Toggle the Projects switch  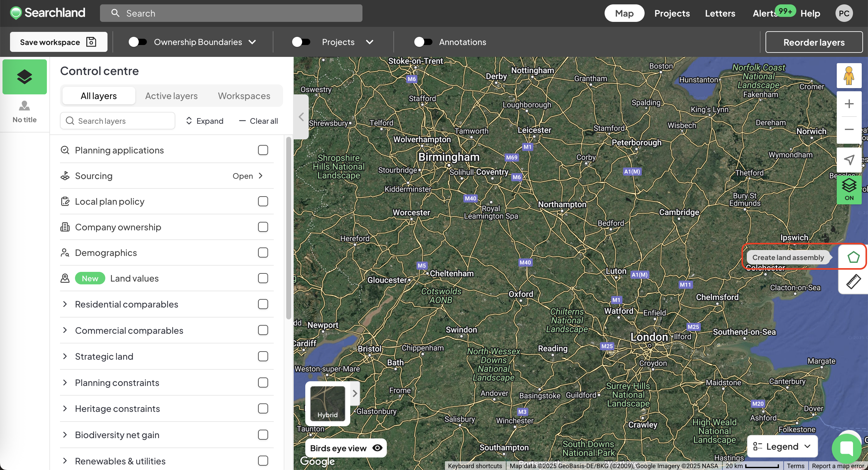pos(301,42)
